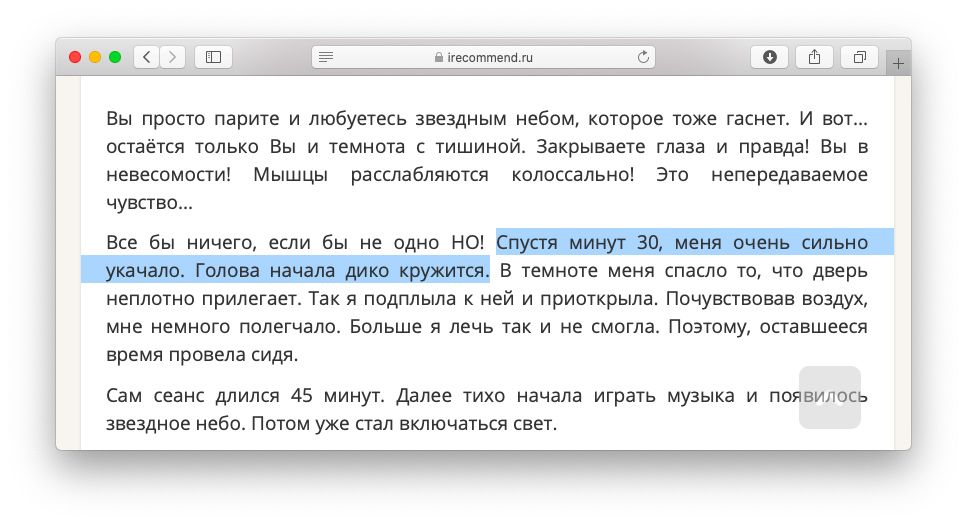
Task: Click the highlighted words "Голова начала дико кружится"
Action: pyautogui.click(x=342, y=271)
